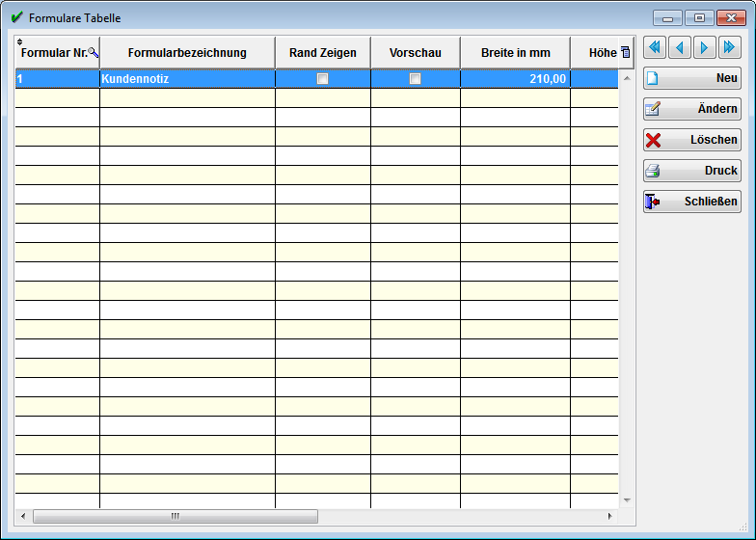The height and width of the screenshot is (540, 756).
Task: Open the search magnifier in the Formular Nr. header
Action: pos(94,52)
